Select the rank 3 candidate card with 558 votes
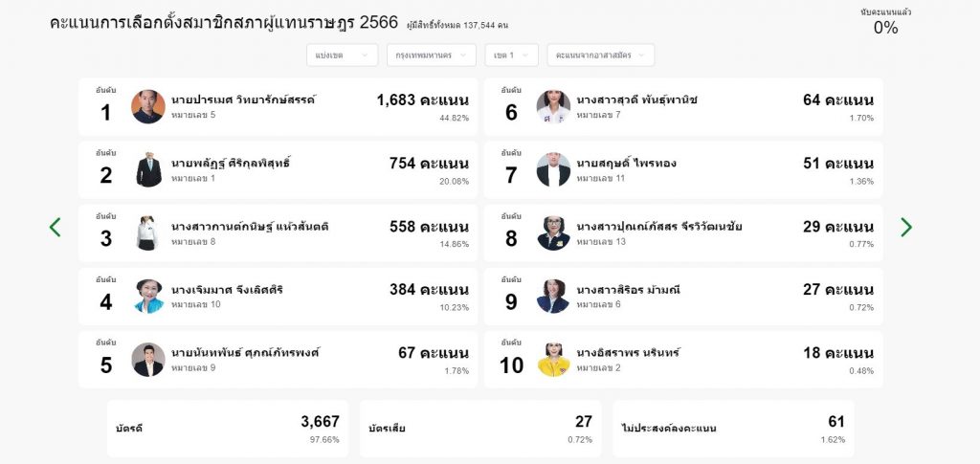Image resolution: width=980 pixels, height=464 pixels. [x=278, y=232]
